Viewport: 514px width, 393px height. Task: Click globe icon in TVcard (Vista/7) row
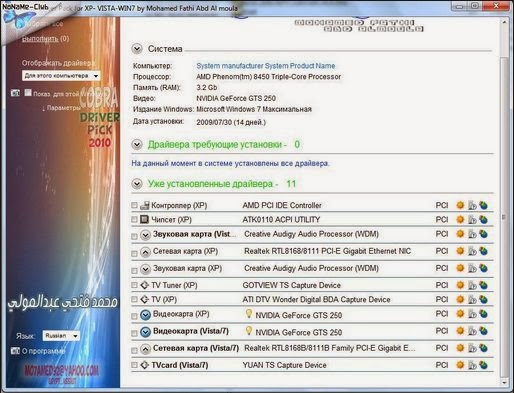click(x=483, y=365)
